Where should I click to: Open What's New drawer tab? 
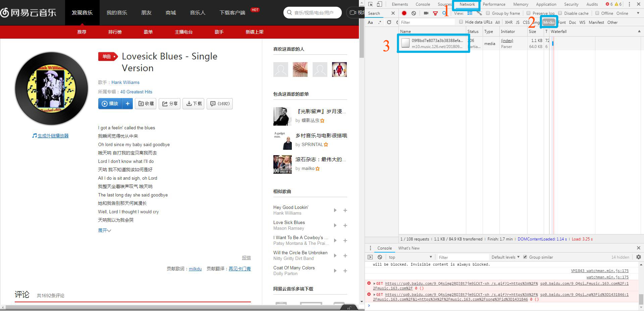pos(409,248)
